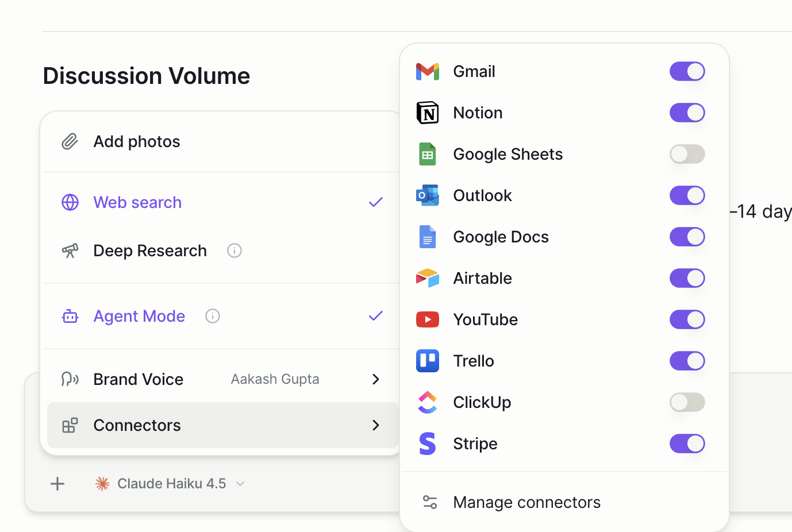The height and width of the screenshot is (532, 792).
Task: Open Manage connectors settings
Action: coord(526,503)
